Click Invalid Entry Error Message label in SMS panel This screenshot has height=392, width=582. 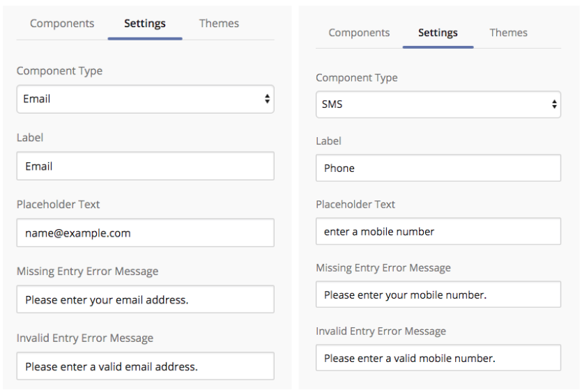tap(381, 331)
